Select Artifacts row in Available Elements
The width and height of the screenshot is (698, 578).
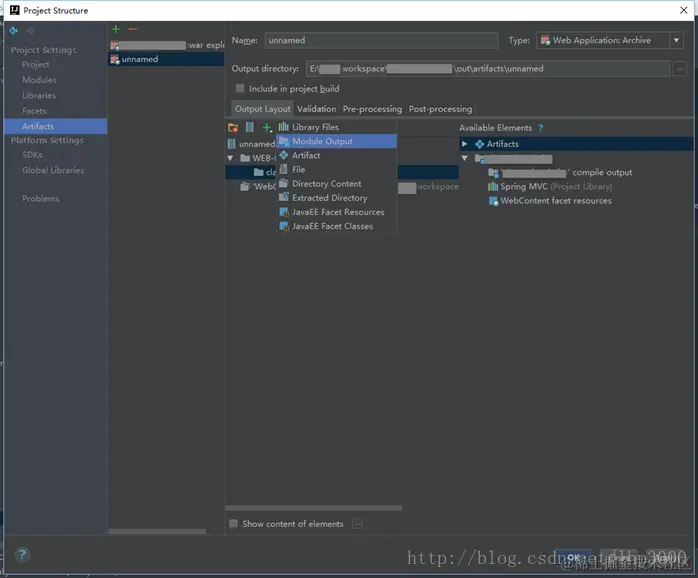click(576, 144)
